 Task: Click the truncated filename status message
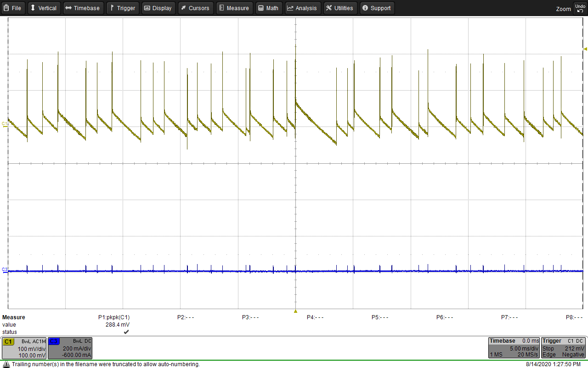click(x=106, y=364)
